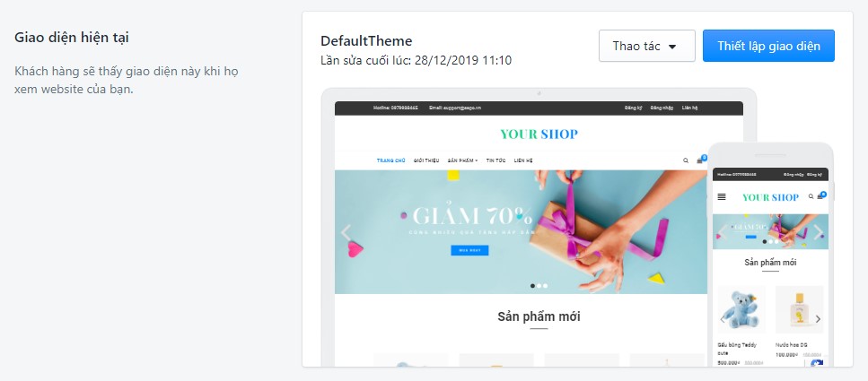Click the search icon in desktop preview
This screenshot has width=868, height=381.
[685, 160]
